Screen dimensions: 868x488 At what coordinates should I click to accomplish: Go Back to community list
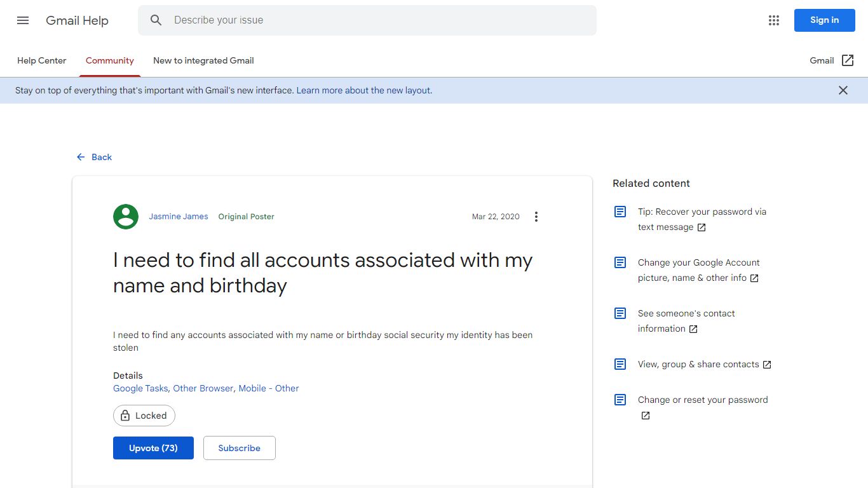pos(94,157)
